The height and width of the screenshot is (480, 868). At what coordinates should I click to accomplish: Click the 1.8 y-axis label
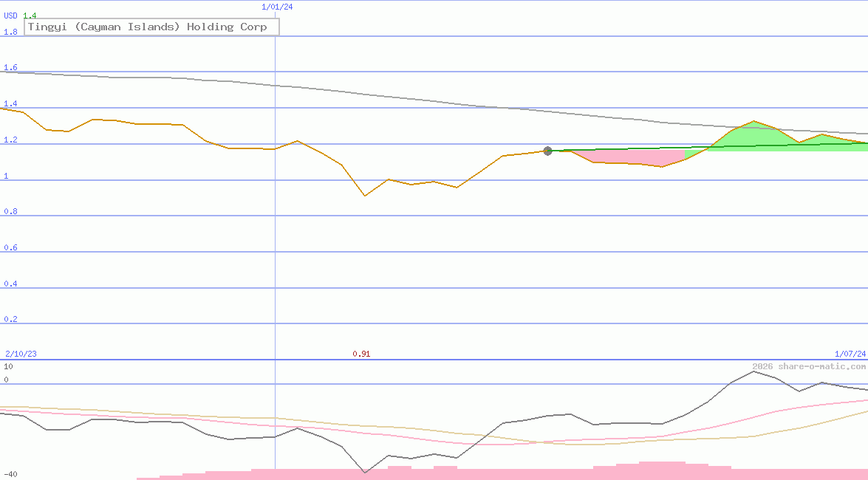pyautogui.click(x=10, y=32)
